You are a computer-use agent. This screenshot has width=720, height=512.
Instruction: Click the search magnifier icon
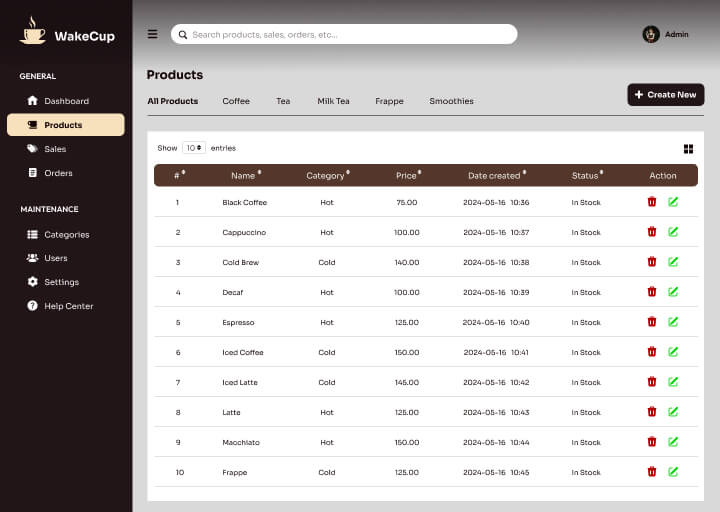point(183,35)
